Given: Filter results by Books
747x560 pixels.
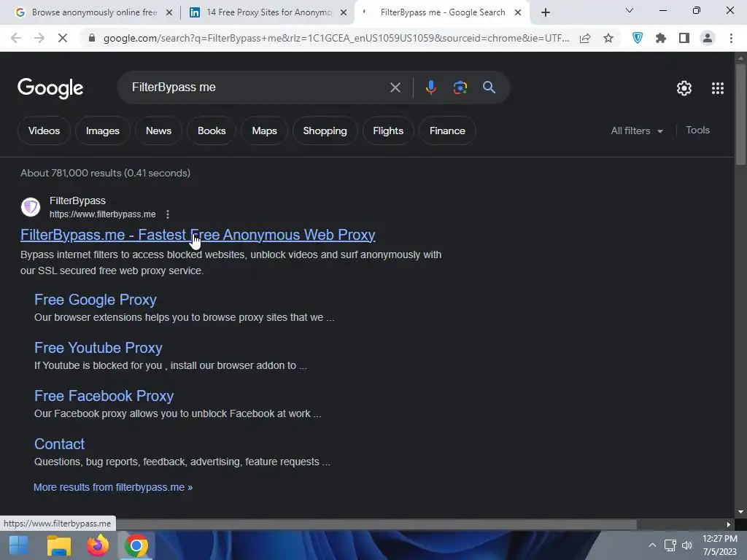Looking at the screenshot, I should click(x=212, y=131).
